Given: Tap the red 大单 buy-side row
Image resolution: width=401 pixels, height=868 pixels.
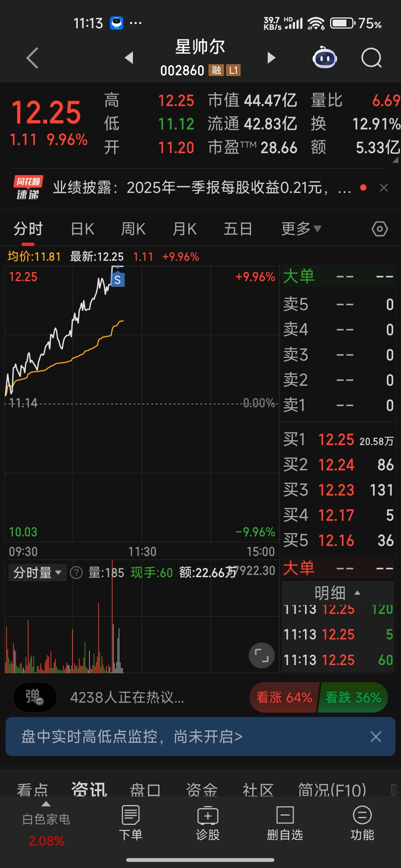Looking at the screenshot, I should (x=338, y=568).
